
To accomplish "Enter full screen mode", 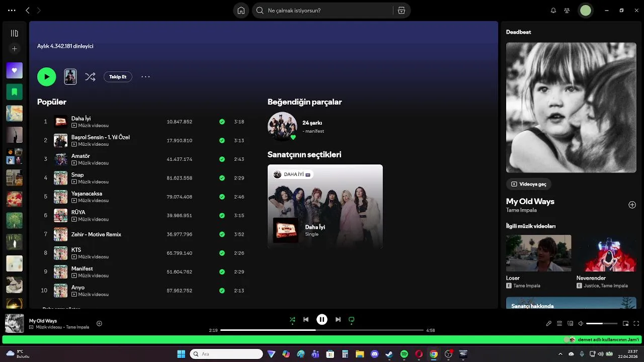I will click(x=636, y=323).
